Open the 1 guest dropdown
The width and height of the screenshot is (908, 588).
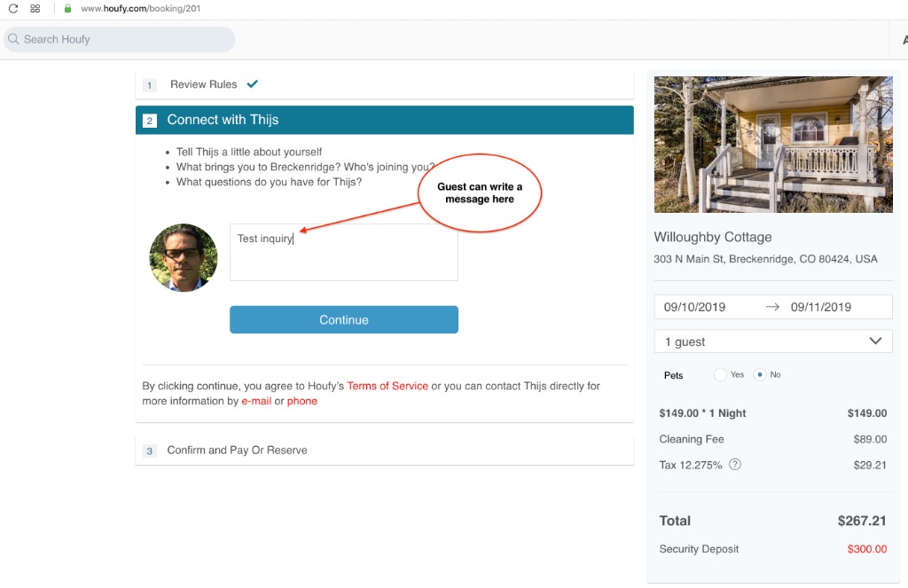772,341
